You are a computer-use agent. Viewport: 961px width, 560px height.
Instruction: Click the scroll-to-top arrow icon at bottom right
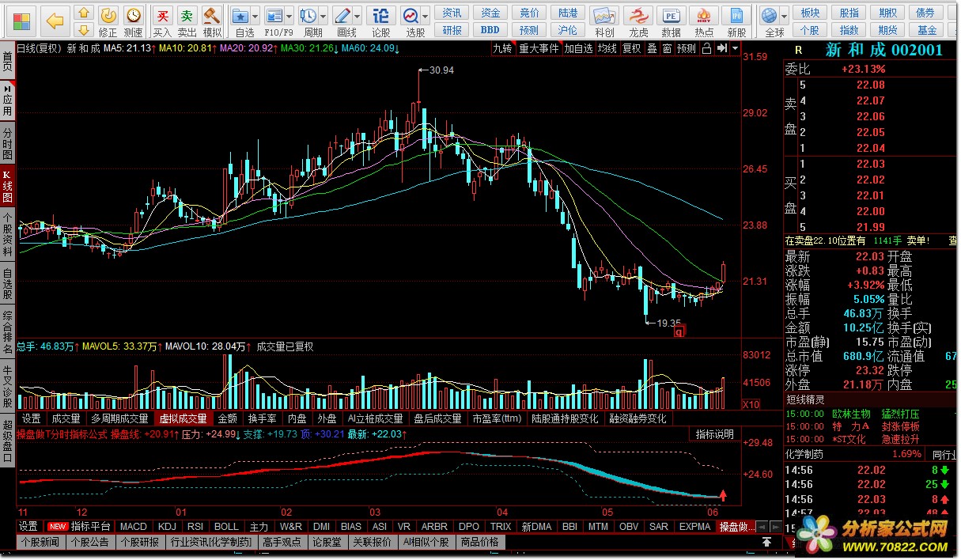766,542
